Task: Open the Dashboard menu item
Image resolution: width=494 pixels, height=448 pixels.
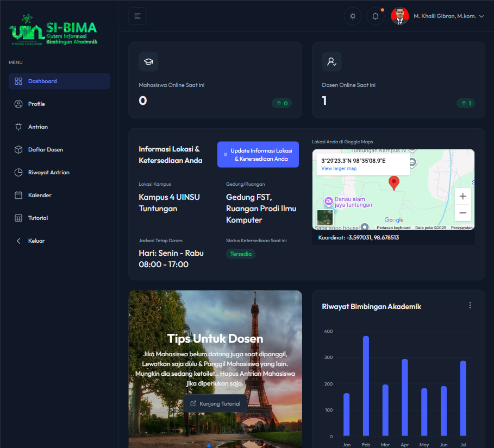Action: click(60, 81)
